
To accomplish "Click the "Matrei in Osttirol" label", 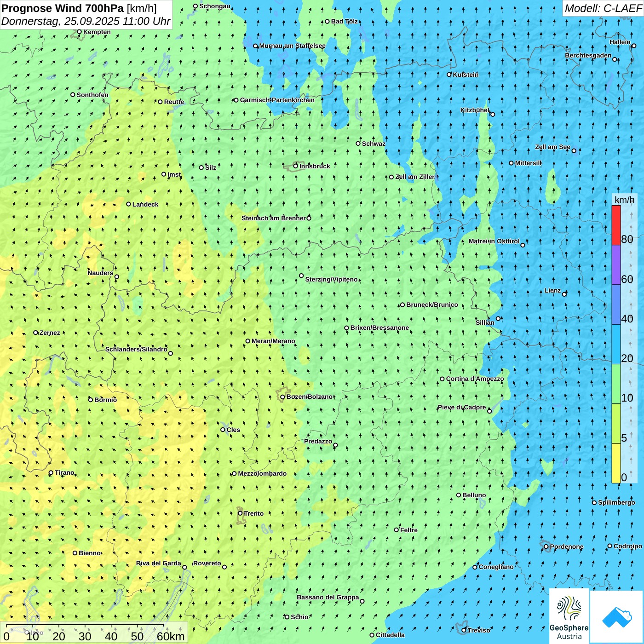I will 494,241.
